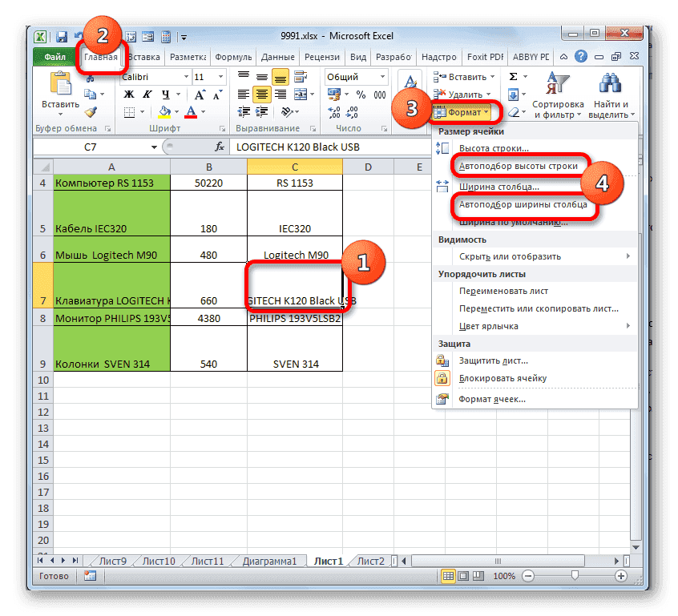This screenshot has width=678, height=616.
Task: Click the Переименовать лист option
Action: [506, 291]
